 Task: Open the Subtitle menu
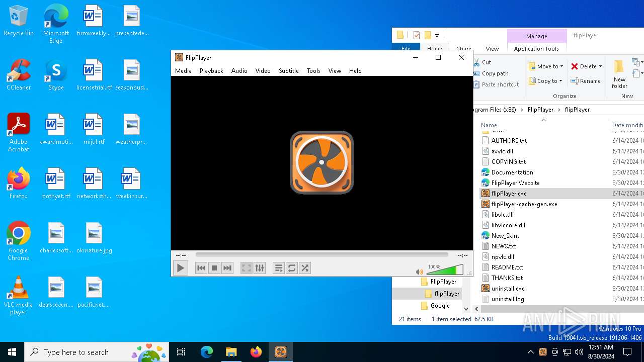tap(289, 71)
